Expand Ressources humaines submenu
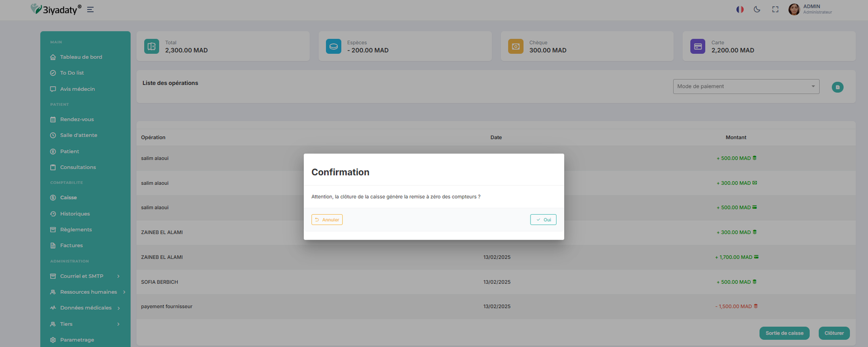Screen dimensions: 868x347 88,292
